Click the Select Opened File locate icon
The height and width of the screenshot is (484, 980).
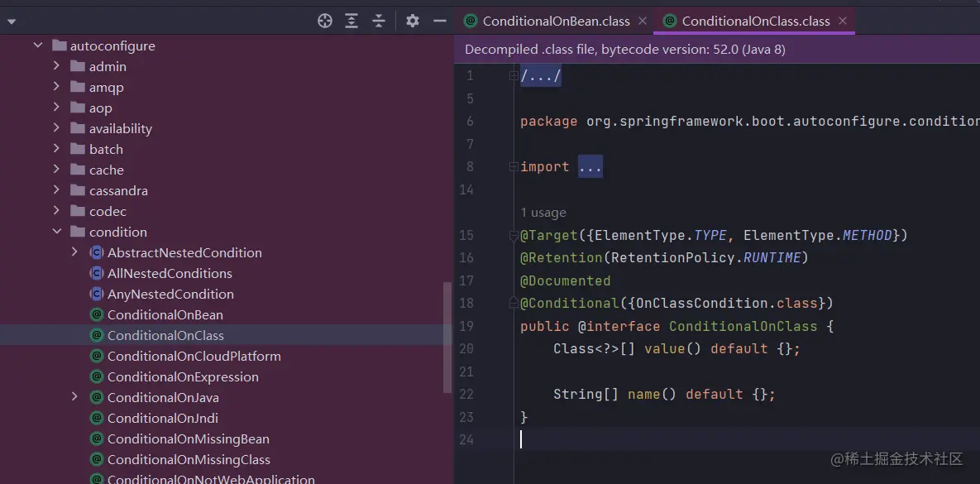point(325,21)
